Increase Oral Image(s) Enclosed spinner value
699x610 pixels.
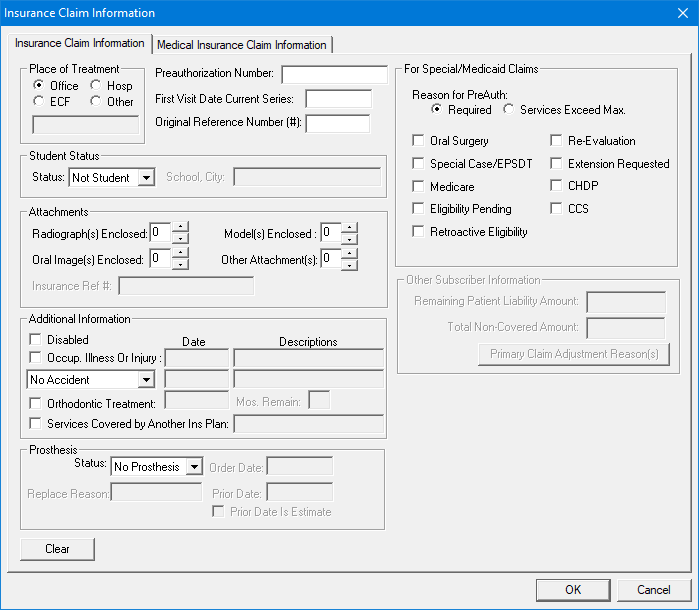180,253
